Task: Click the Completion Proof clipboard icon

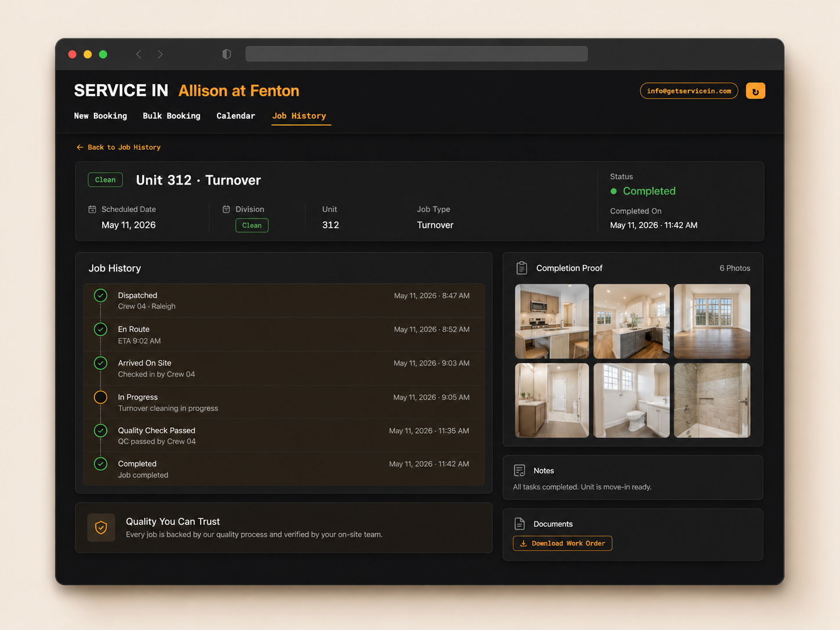Action: (522, 268)
